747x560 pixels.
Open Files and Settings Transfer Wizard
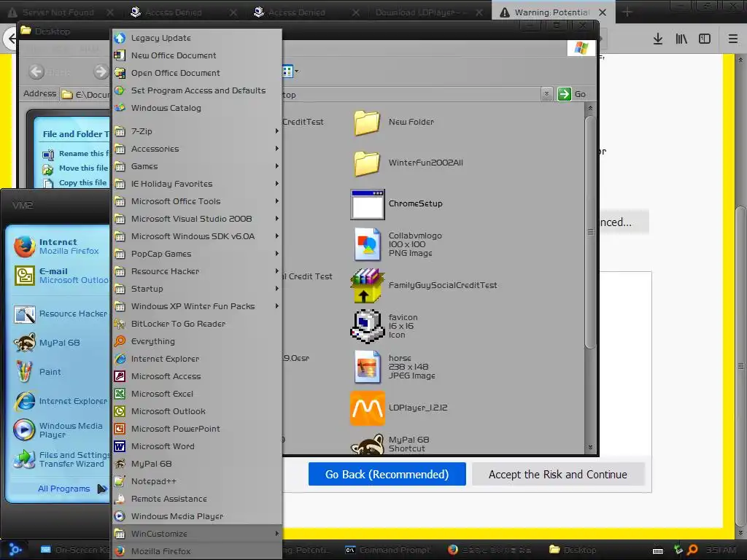[x=60, y=459]
